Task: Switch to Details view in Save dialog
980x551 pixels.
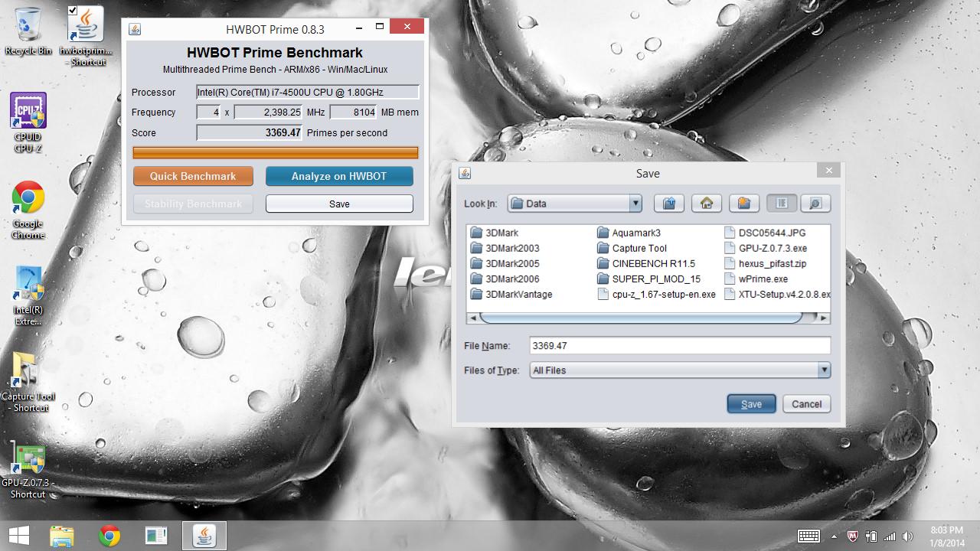Action: pos(815,204)
